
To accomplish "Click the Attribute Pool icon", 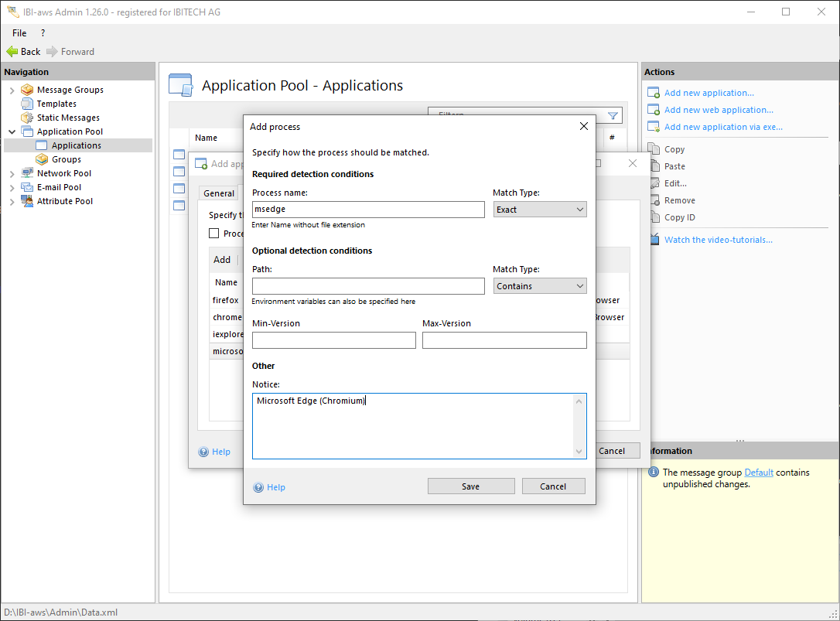I will 27,201.
